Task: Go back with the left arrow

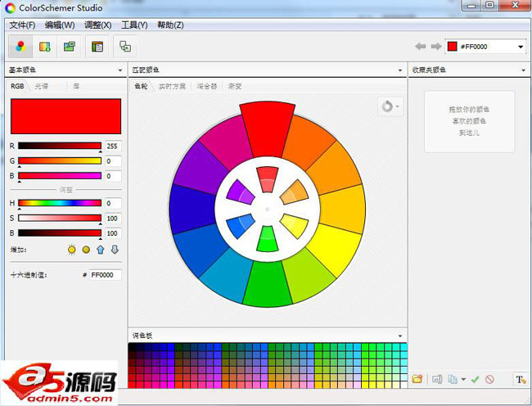Action: (x=421, y=47)
